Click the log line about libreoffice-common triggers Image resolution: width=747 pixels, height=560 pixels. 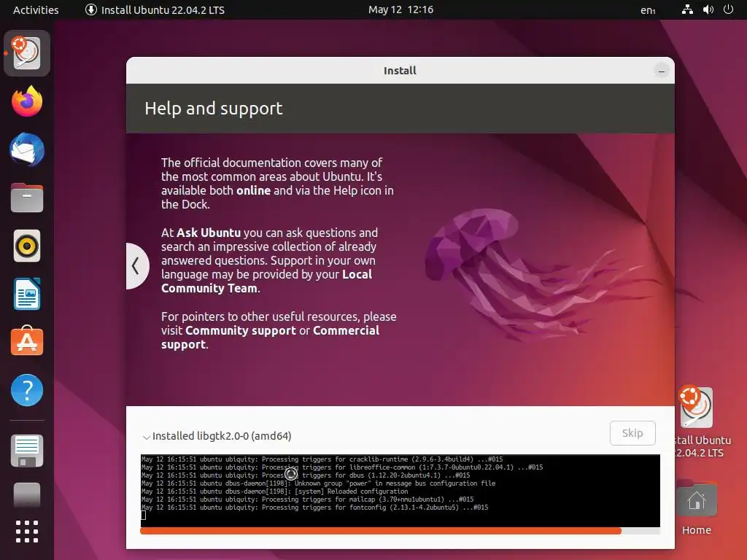(x=342, y=467)
